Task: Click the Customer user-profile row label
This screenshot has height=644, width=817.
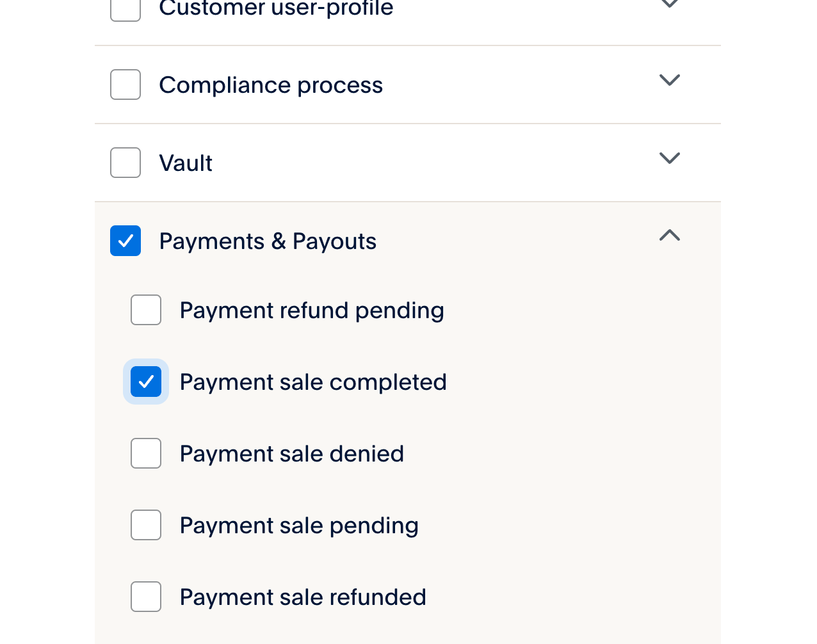Action: point(276,8)
